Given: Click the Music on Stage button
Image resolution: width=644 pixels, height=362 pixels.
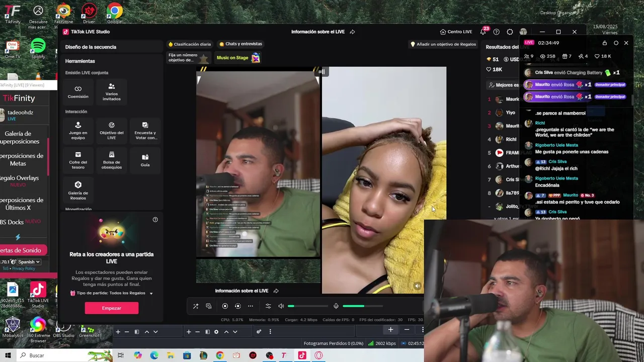Looking at the screenshot, I should [238, 58].
